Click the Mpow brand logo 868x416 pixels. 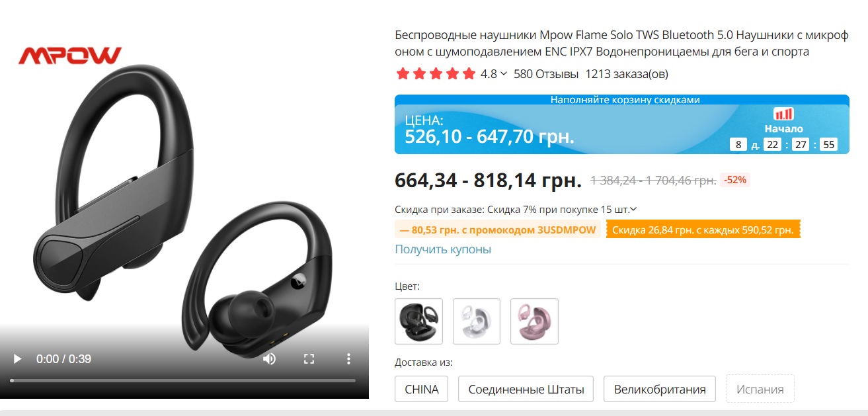[70, 56]
